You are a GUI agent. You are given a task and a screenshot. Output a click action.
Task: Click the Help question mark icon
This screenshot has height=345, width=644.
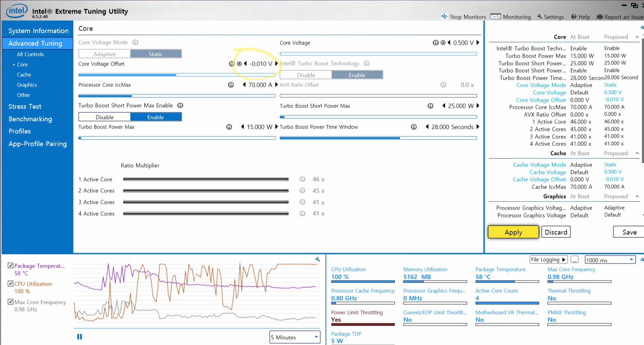click(574, 16)
